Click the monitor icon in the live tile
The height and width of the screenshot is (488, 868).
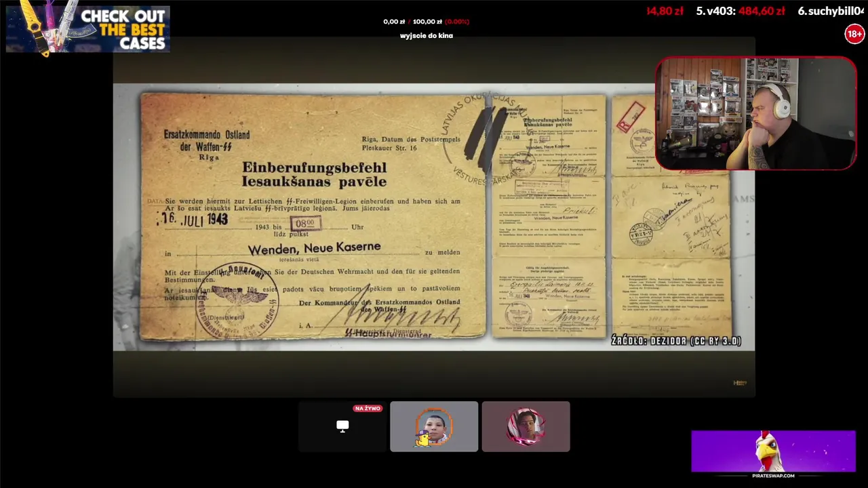[342, 426]
